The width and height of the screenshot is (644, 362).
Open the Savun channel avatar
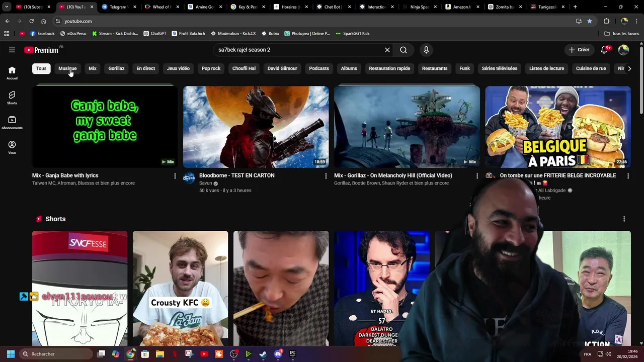coord(189,178)
